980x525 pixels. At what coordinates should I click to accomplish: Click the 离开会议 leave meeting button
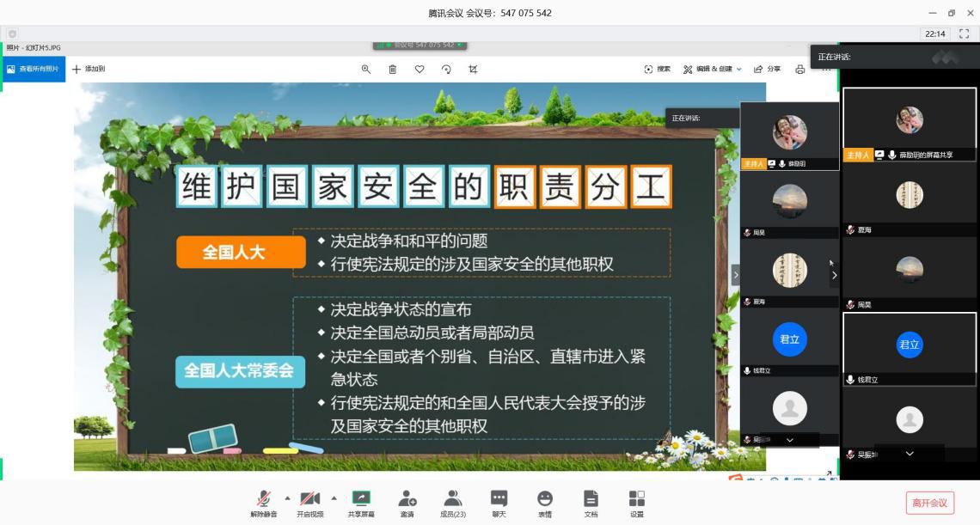[x=929, y=503]
